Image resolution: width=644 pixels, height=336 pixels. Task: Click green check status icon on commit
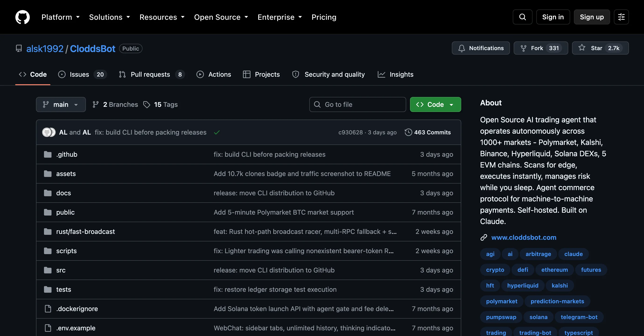pos(217,132)
